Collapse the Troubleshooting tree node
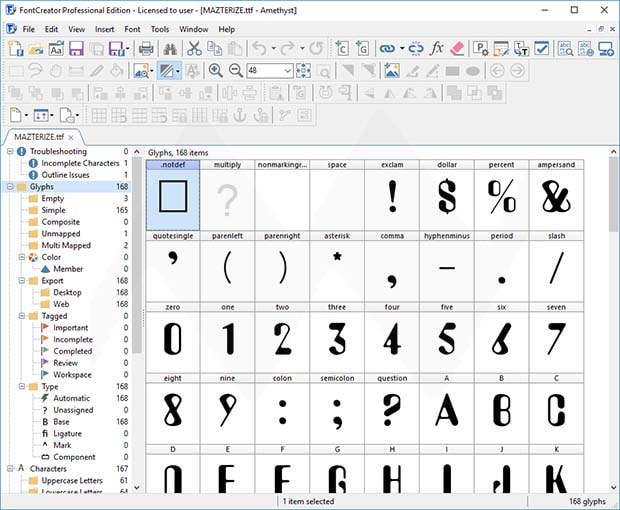620x510 pixels. click(x=10, y=151)
